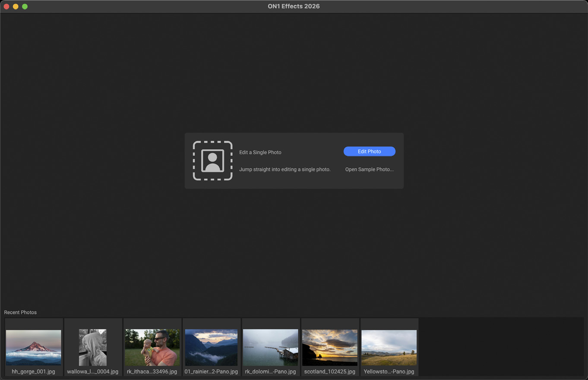Select the scotland_102425 sunset thumbnail
The height and width of the screenshot is (380, 588).
coord(330,348)
